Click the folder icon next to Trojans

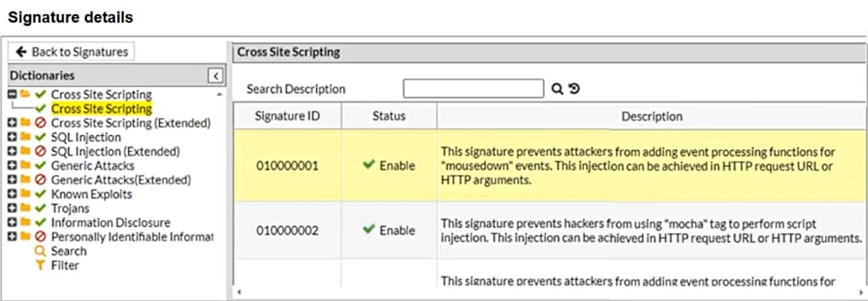[26, 209]
